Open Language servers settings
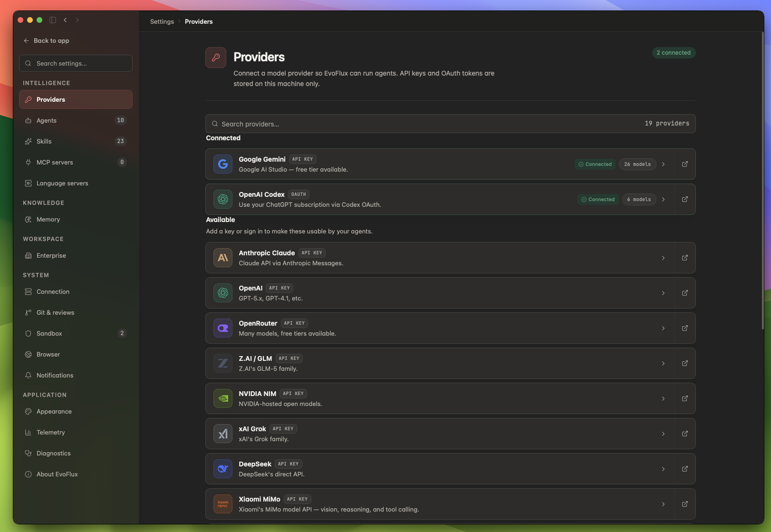The height and width of the screenshot is (532, 771). click(x=76, y=183)
